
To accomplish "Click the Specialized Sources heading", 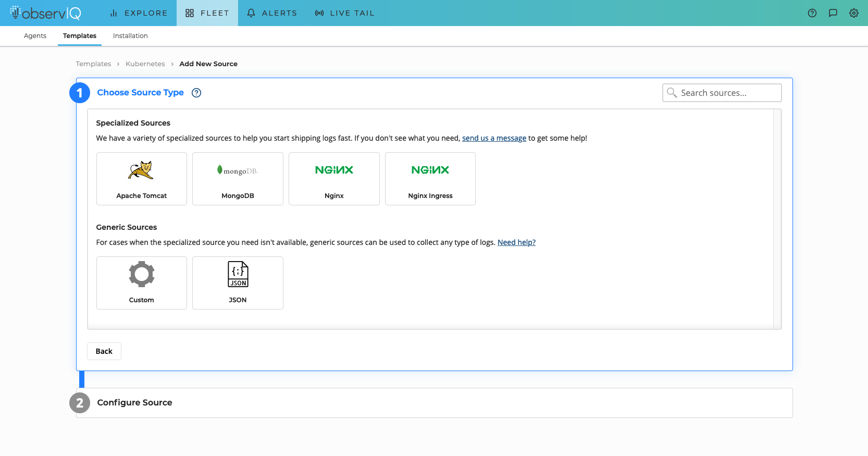I will coord(133,123).
